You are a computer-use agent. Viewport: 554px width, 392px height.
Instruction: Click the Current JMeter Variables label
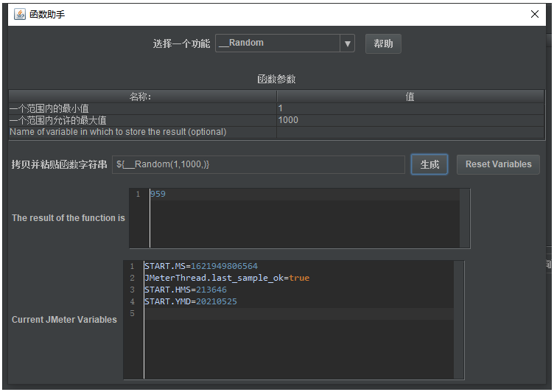coord(64,320)
